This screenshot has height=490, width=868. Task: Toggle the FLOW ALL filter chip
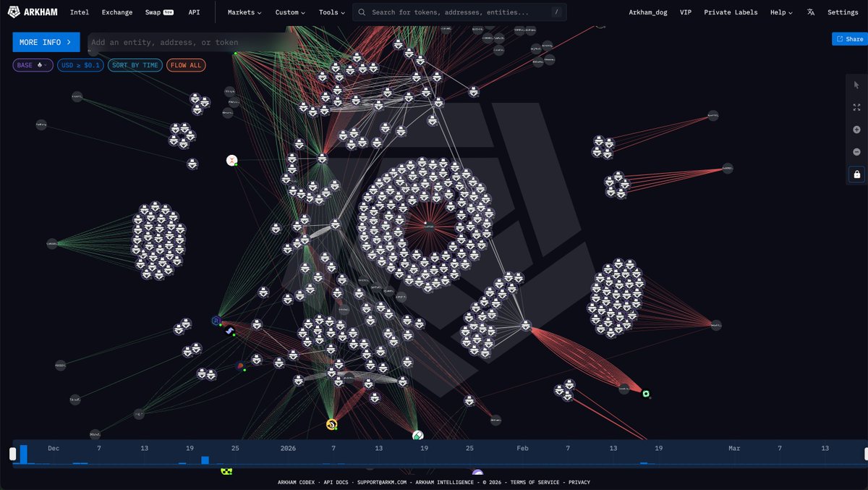(x=186, y=65)
